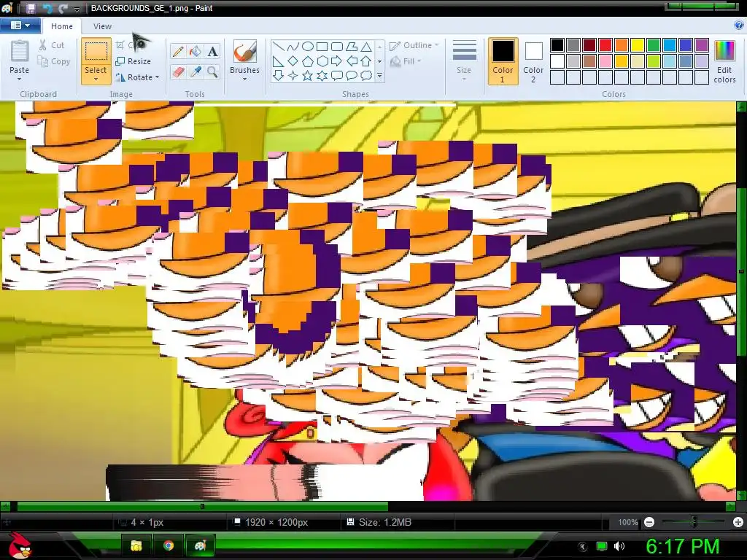Choose the Polygon shape

pyautogui.click(x=352, y=47)
